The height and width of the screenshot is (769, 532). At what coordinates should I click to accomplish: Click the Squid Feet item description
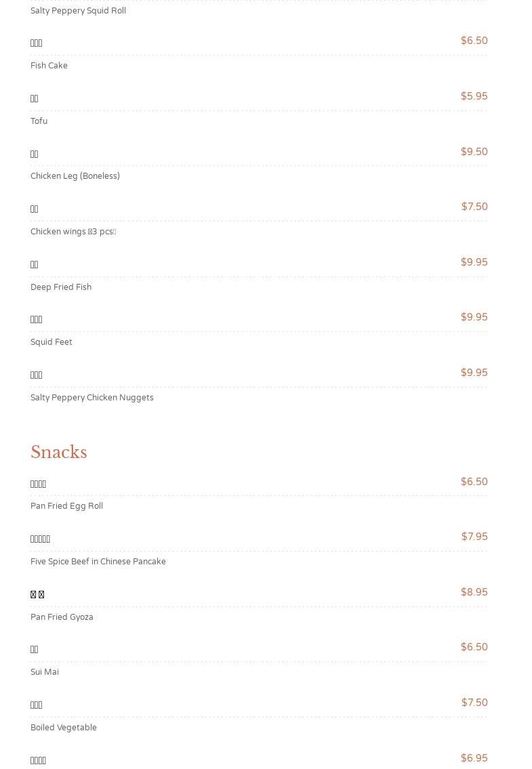coord(51,342)
